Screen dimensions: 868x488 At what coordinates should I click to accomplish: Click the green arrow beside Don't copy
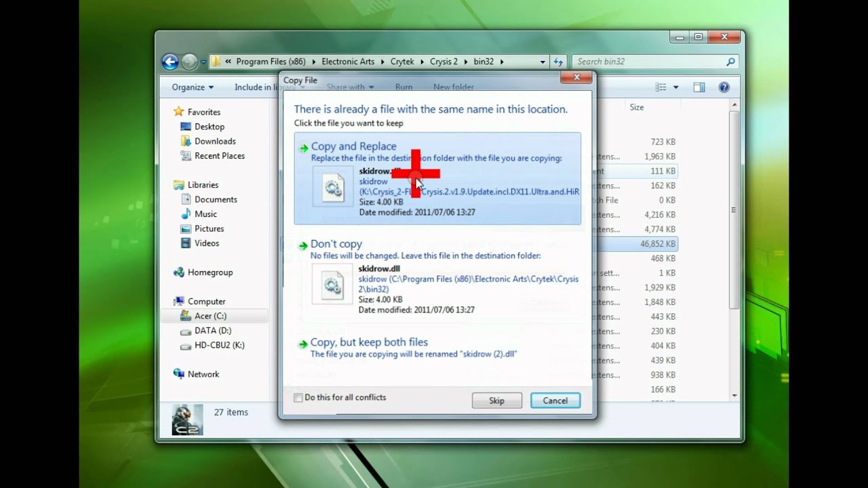[303, 246]
